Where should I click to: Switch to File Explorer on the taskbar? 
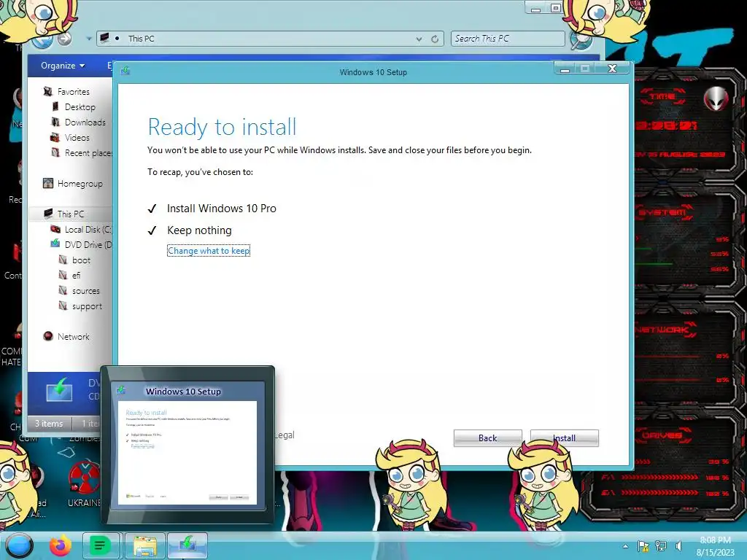(x=145, y=545)
